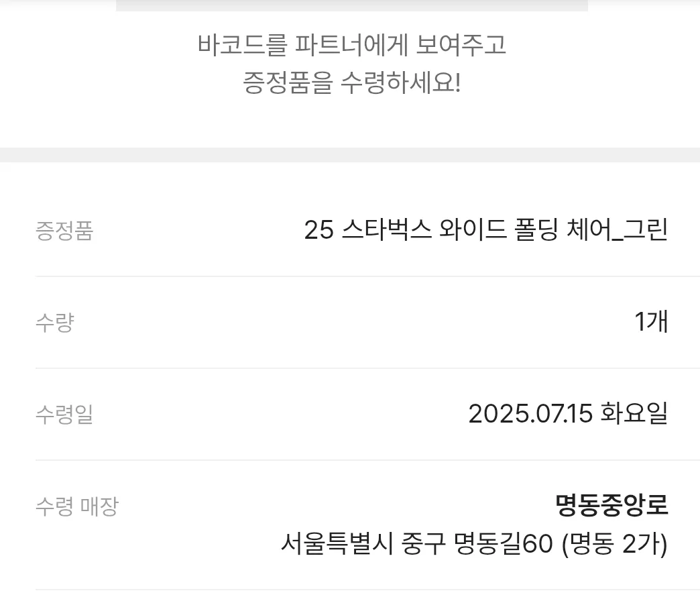Open the 명동중앙로 store name
The width and height of the screenshot is (700, 599).
coord(611,505)
